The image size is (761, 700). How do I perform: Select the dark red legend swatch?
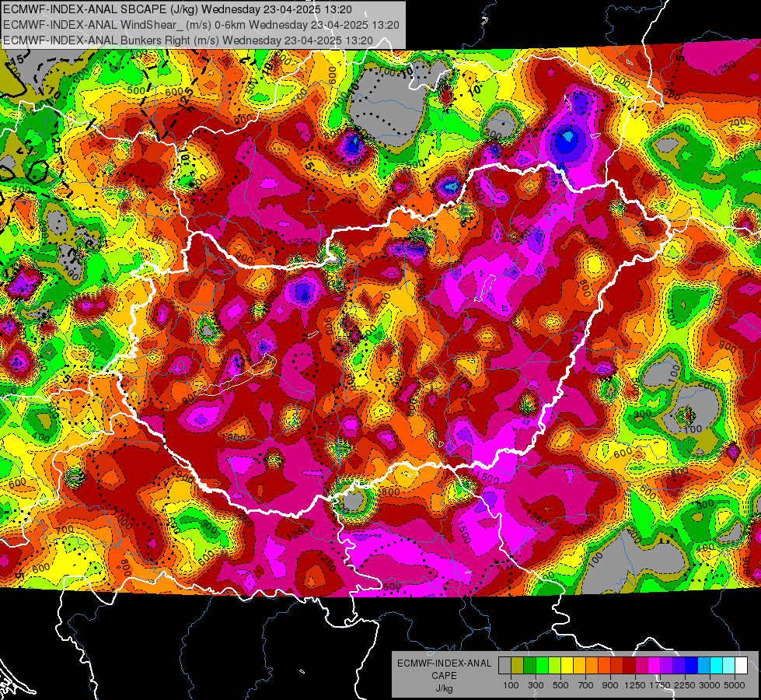629,665
